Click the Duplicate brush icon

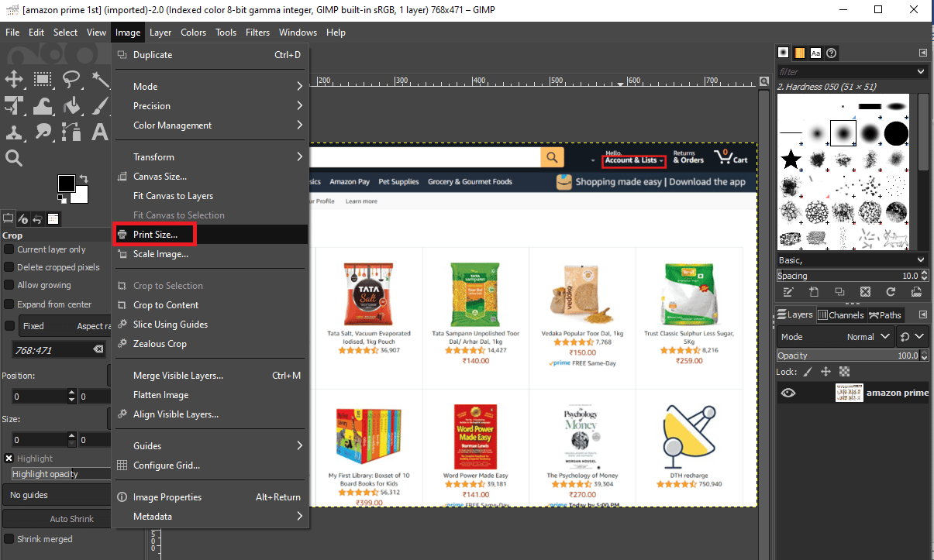coord(839,292)
